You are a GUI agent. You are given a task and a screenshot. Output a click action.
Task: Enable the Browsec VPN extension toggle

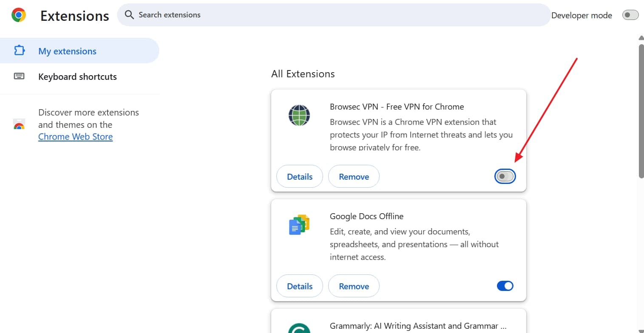(x=505, y=176)
